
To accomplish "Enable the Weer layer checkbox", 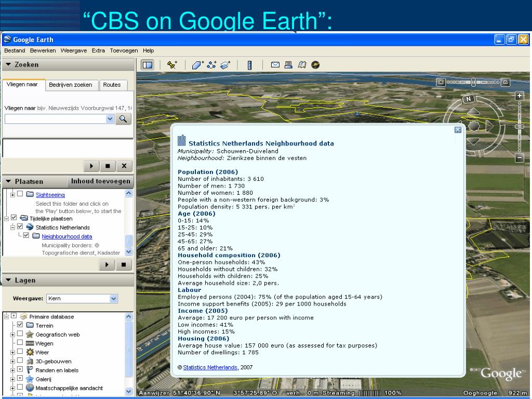I will tap(20, 352).
